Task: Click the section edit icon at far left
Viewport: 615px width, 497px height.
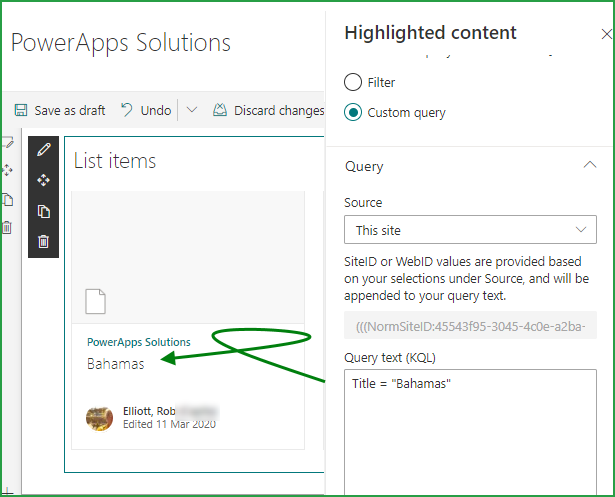Action: 8,143
